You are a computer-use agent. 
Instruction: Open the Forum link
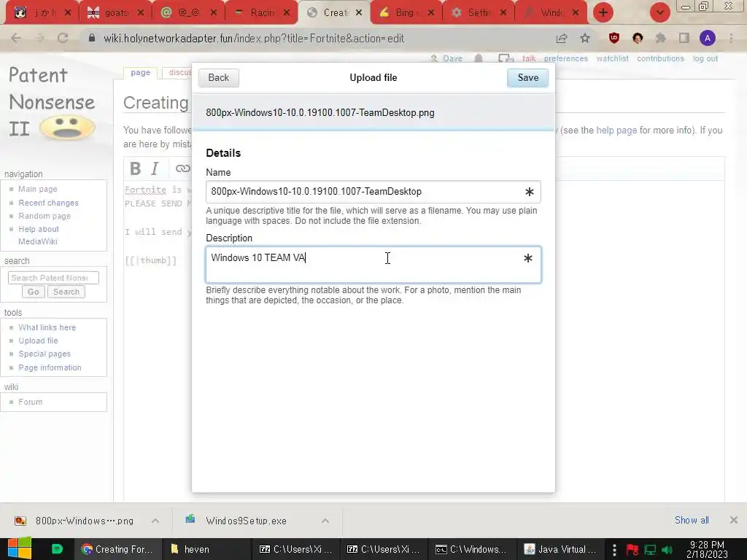[x=31, y=402]
